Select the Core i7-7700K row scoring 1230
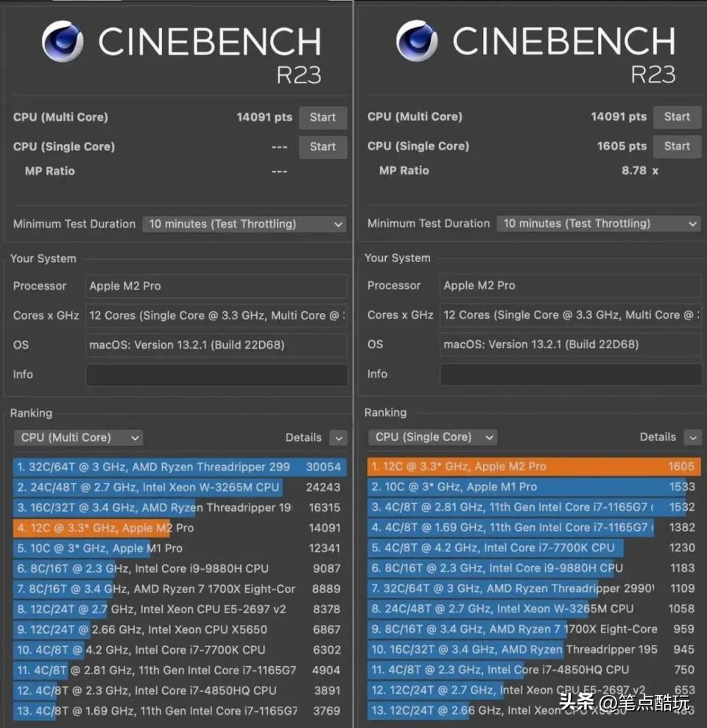The width and height of the screenshot is (707, 728). pos(534,548)
